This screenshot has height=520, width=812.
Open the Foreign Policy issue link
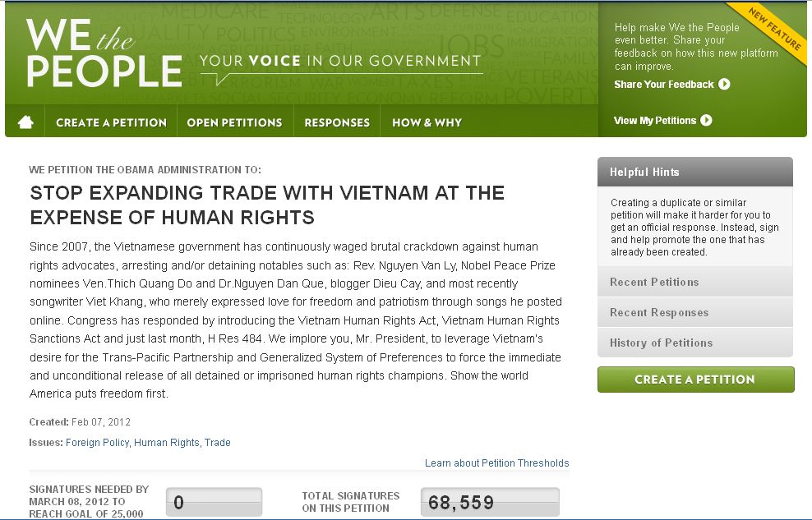tap(97, 443)
